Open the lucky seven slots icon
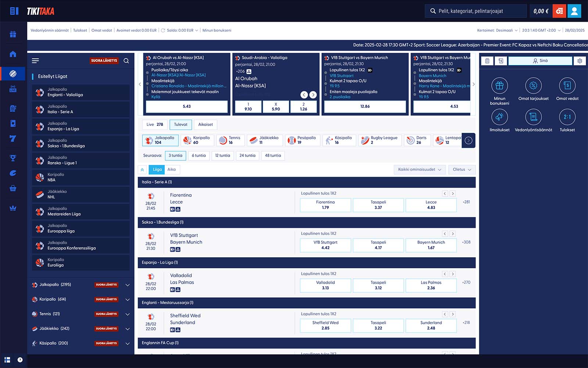This screenshot has width=588, height=368. click(13, 139)
